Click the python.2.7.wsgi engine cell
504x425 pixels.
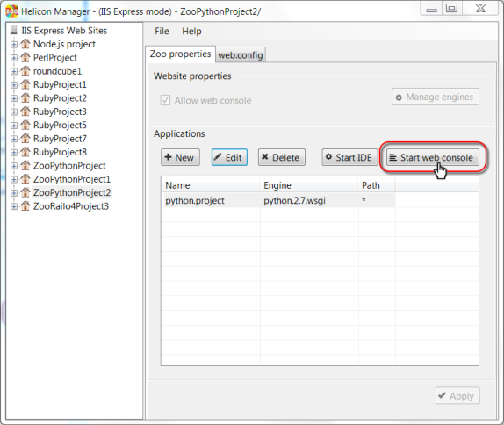294,200
